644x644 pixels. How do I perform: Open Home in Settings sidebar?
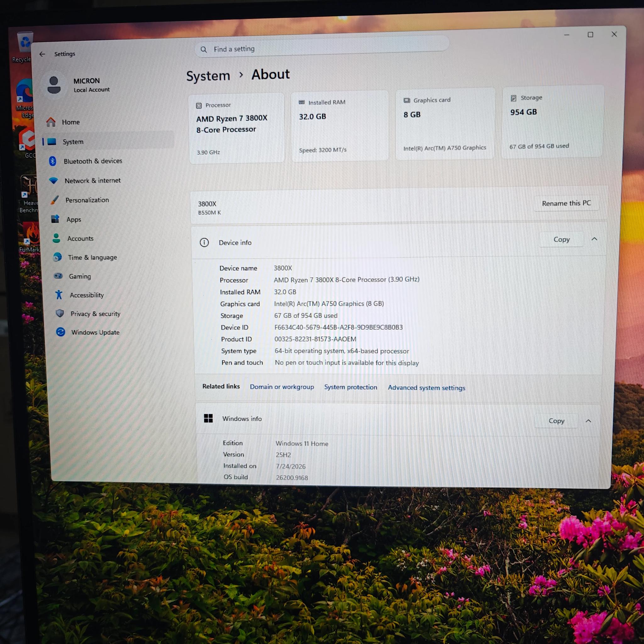point(108,122)
